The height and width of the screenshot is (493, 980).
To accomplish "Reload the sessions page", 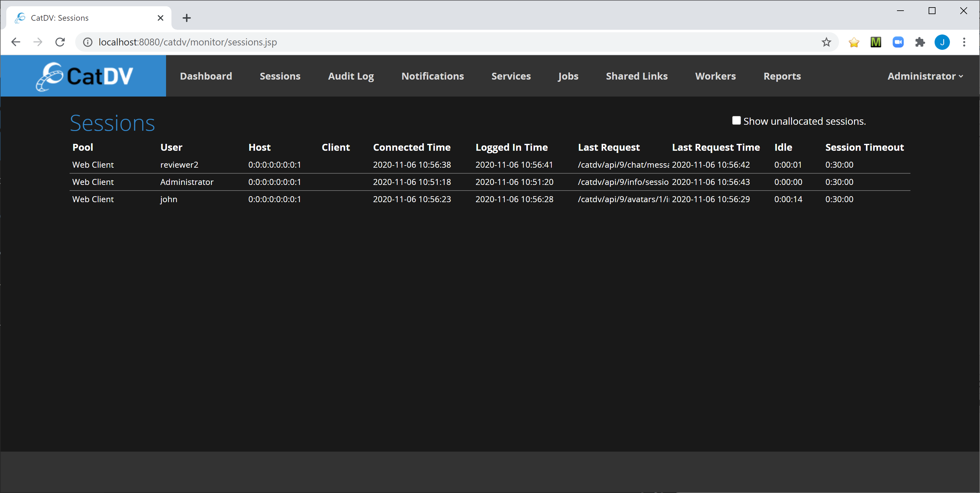I will (x=60, y=42).
